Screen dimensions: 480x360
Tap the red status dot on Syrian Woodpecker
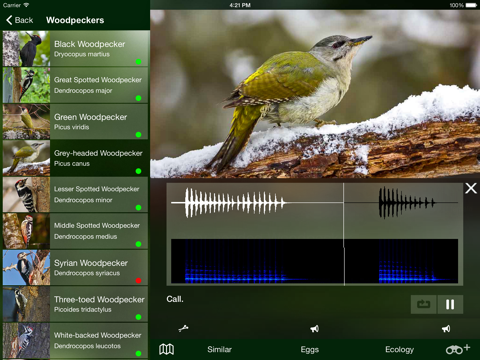(x=138, y=280)
